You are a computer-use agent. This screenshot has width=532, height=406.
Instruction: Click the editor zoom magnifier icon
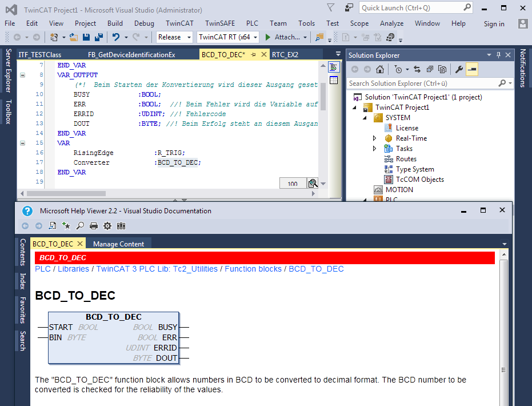point(313,184)
